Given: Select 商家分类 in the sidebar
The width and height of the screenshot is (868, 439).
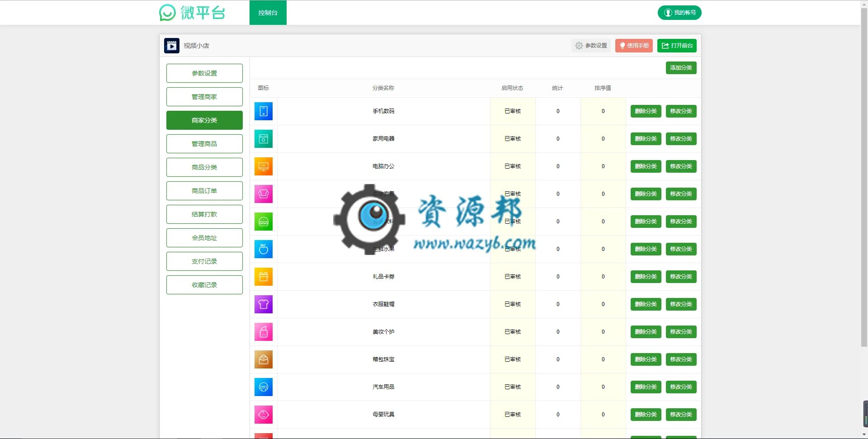Looking at the screenshot, I should click(x=204, y=120).
